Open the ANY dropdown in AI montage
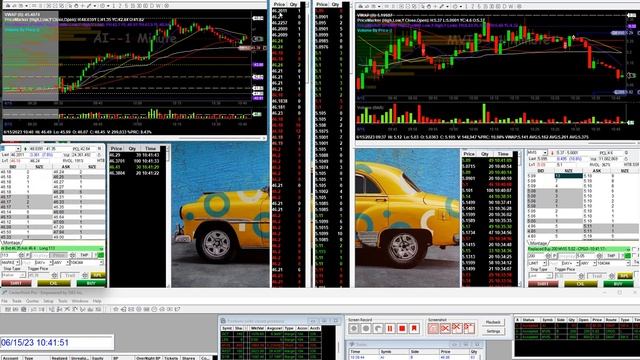Screen dimensions: 640x360 [x=67, y=262]
